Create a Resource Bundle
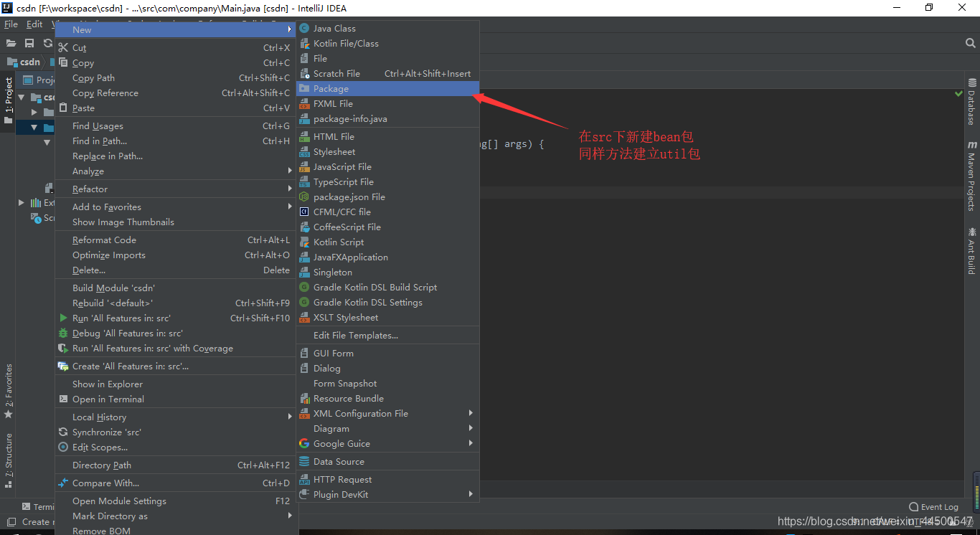Image resolution: width=980 pixels, height=535 pixels. (388, 398)
